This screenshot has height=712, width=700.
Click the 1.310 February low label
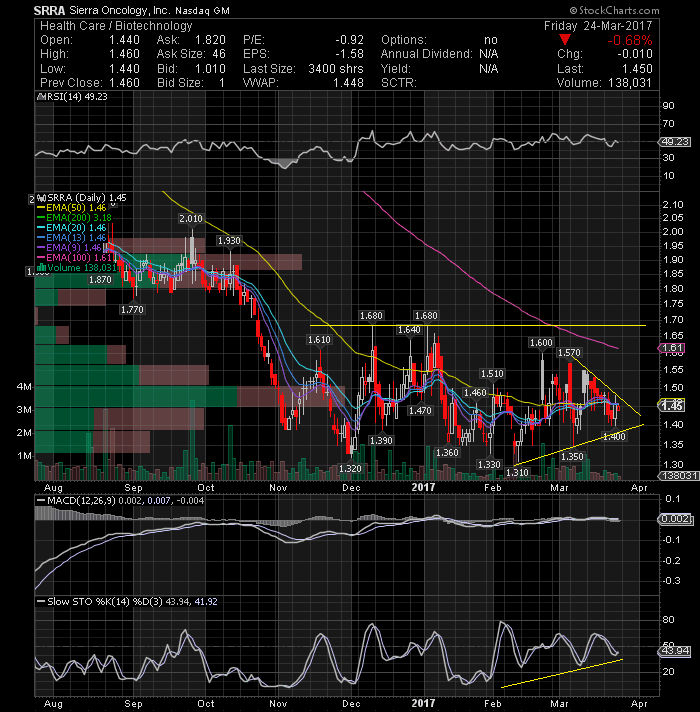click(517, 473)
